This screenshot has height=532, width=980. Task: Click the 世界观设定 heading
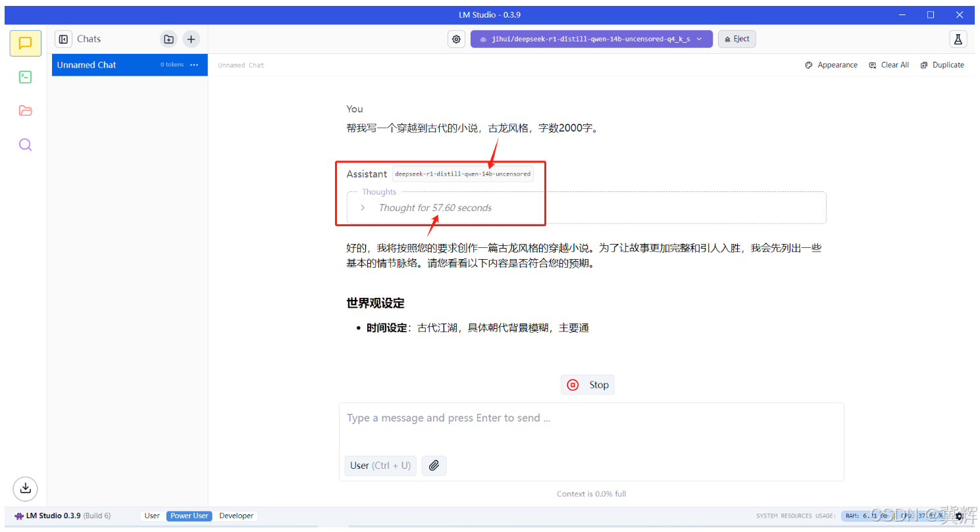(x=375, y=303)
